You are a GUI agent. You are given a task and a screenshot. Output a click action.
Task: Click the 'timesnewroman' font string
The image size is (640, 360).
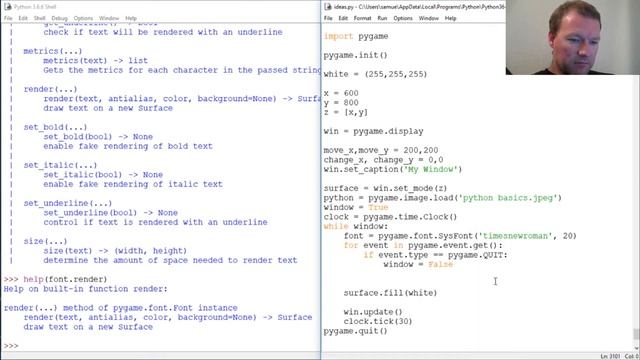pos(516,236)
